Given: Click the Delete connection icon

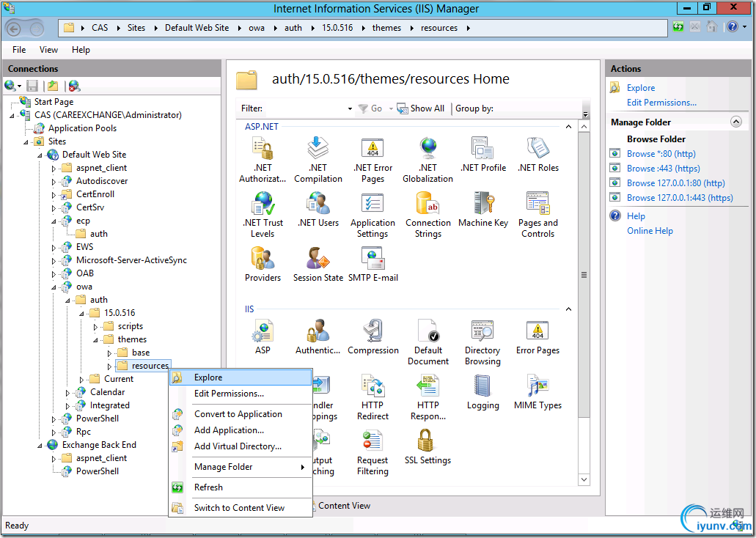Looking at the screenshot, I should pos(74,86).
